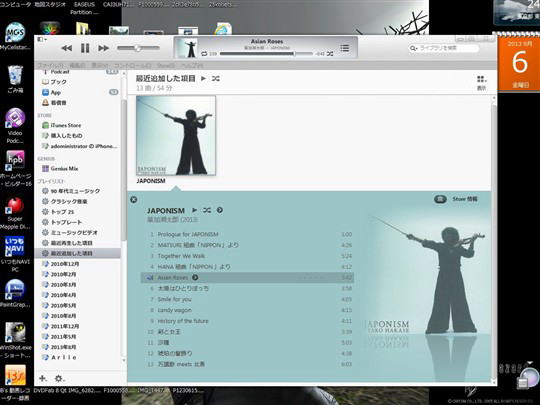Open the Up Next list icon
The width and height of the screenshot is (540, 405).
coord(344,48)
